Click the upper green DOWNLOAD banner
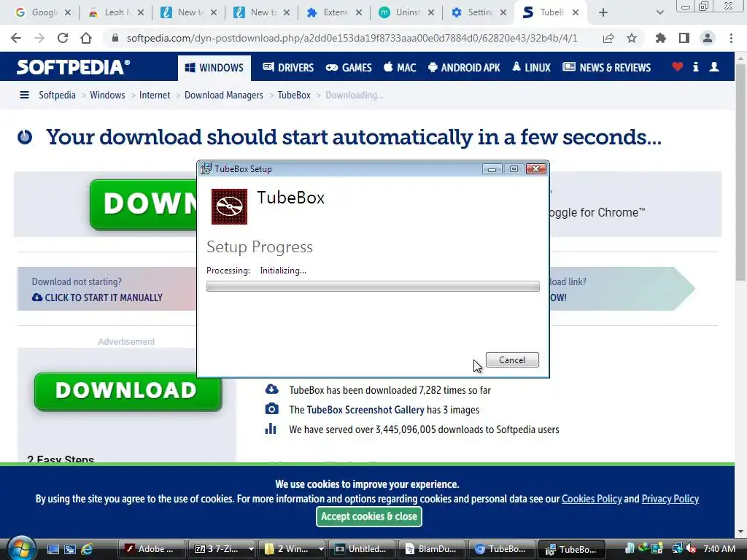The image size is (747, 560). click(144, 204)
